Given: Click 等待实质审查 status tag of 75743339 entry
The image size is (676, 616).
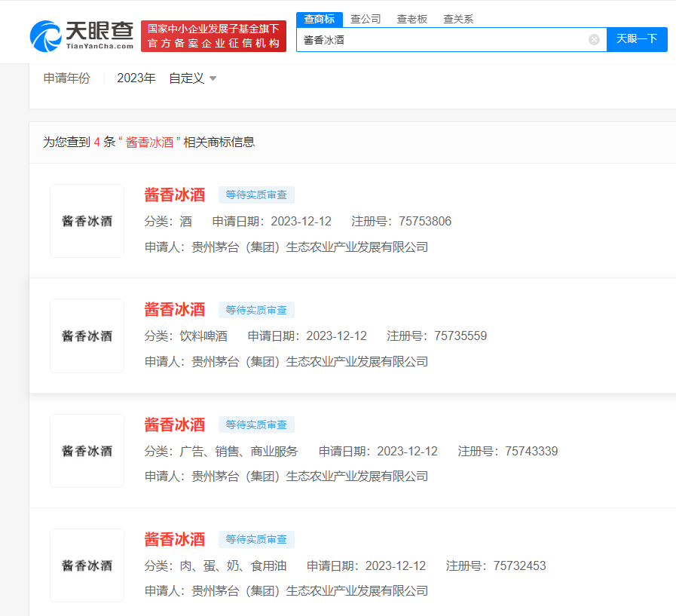Looking at the screenshot, I should (x=256, y=425).
